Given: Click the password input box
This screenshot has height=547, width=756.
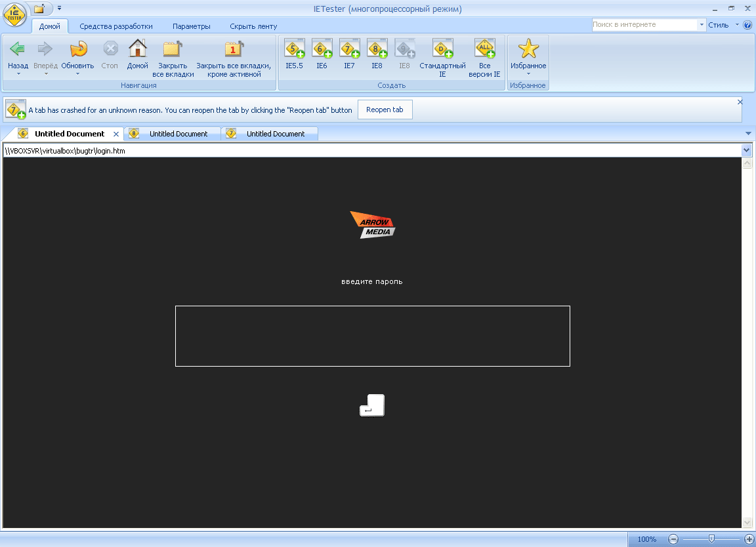Looking at the screenshot, I should tap(373, 336).
